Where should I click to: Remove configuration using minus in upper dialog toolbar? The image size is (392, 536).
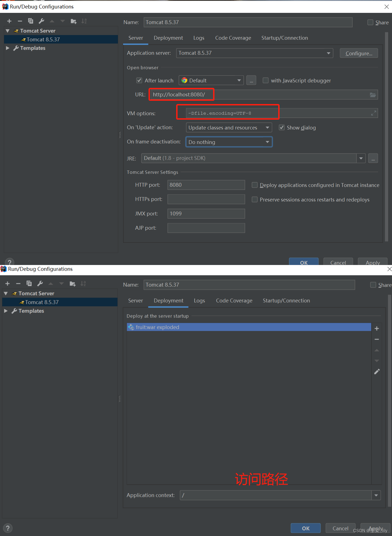tap(20, 21)
